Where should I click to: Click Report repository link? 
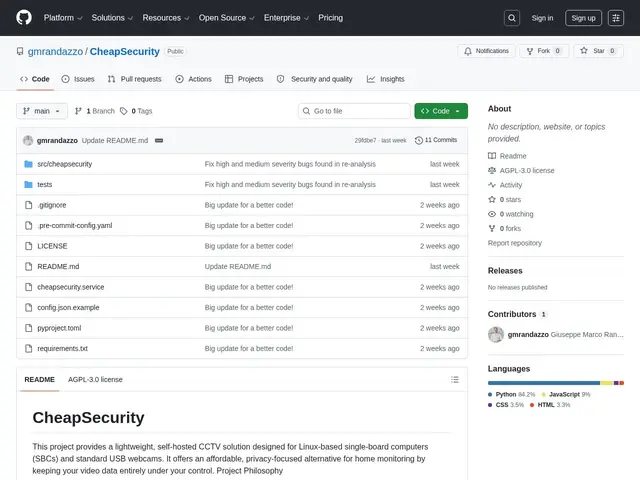click(x=515, y=243)
